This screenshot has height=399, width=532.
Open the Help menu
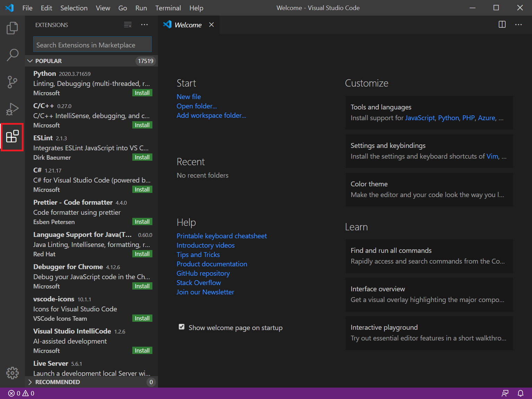click(x=196, y=8)
